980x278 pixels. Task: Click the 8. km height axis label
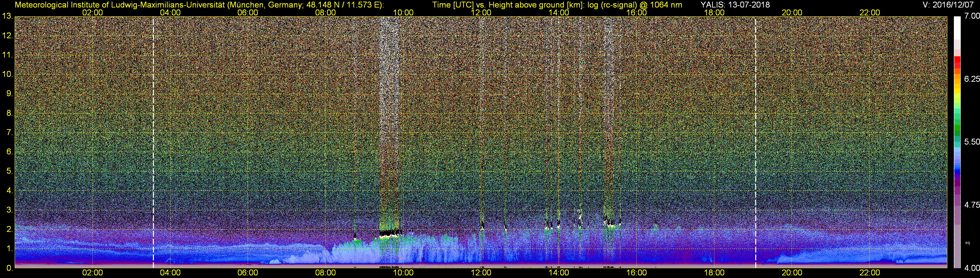pos(9,113)
